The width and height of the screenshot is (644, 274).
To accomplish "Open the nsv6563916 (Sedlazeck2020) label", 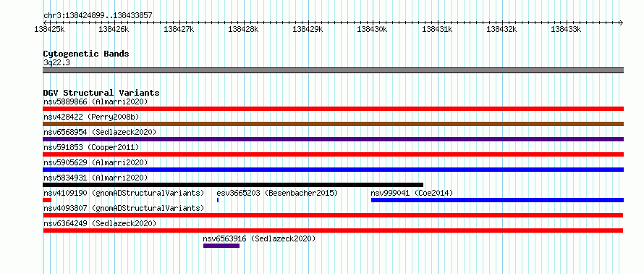I will click(x=260, y=238).
